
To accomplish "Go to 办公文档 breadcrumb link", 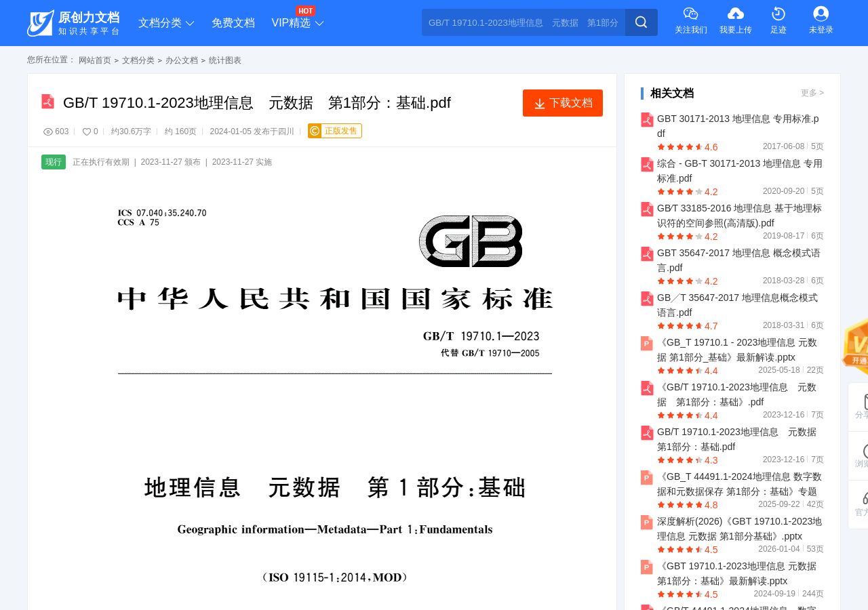I will pyautogui.click(x=182, y=60).
